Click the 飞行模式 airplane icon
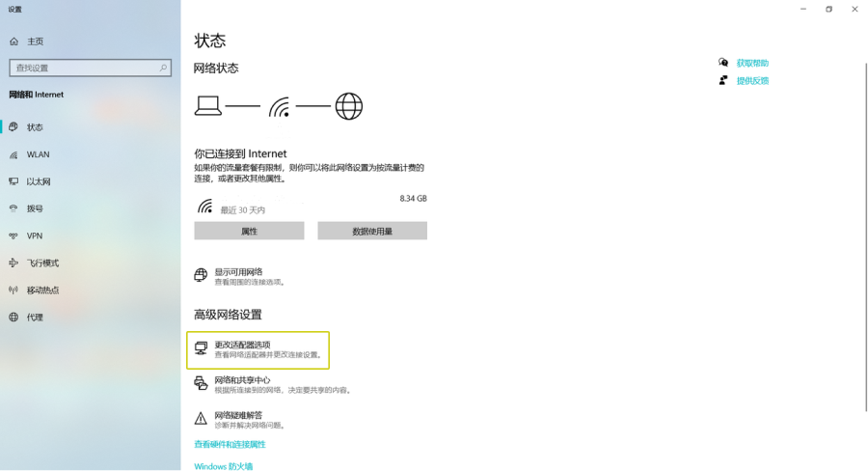This screenshot has width=868, height=471. [x=14, y=263]
